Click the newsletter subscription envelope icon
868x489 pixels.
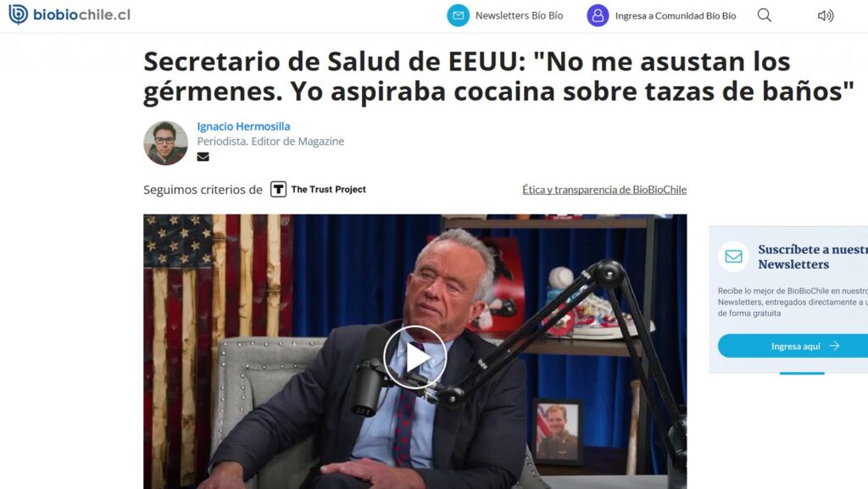[733, 257]
